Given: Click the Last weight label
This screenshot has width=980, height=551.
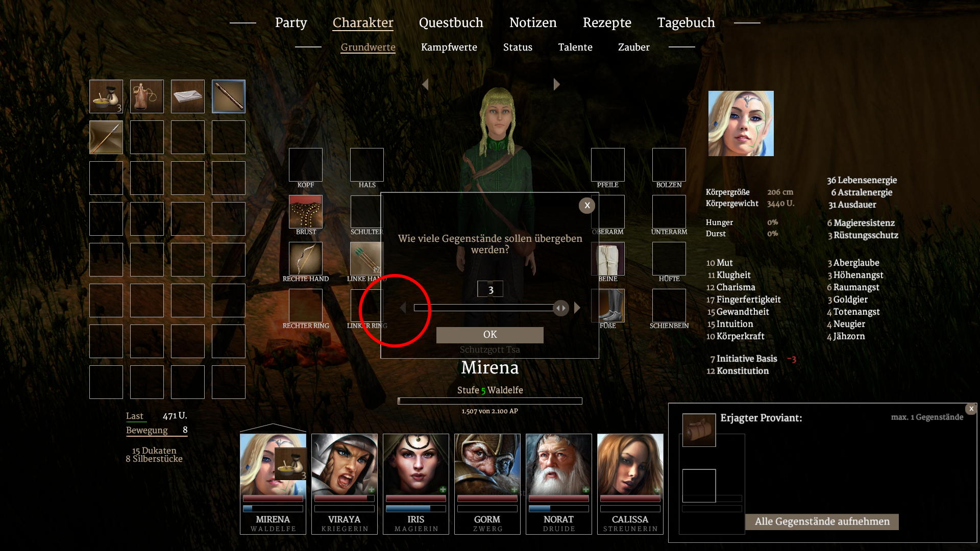Looking at the screenshot, I should click(135, 416).
